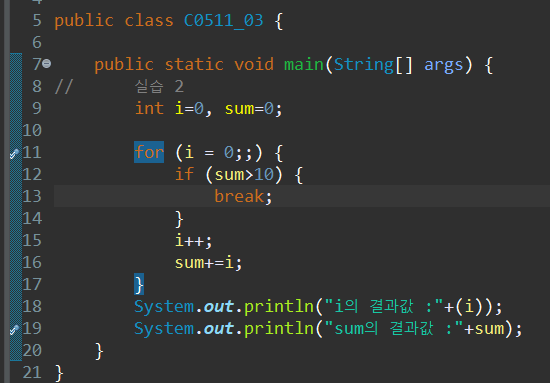Viewport: 550px width, 383px height.
Task: Click 'void' keyword on line 7
Action: [254, 65]
